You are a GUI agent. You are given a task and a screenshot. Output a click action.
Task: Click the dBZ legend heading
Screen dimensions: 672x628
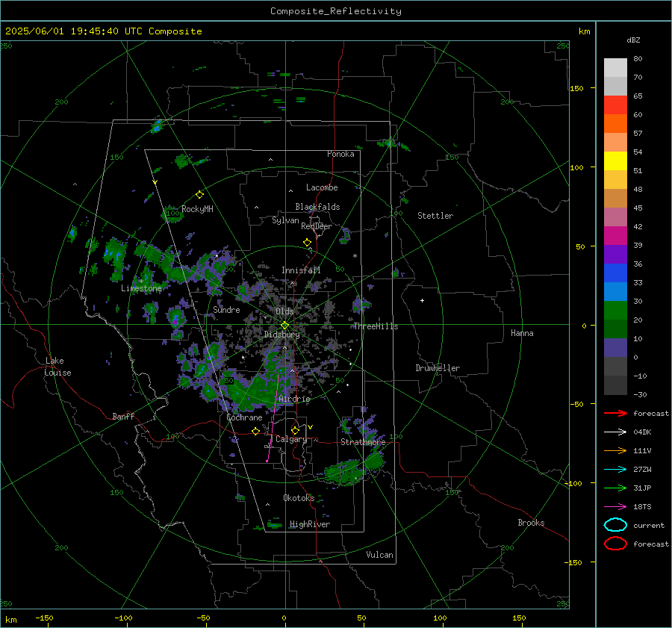[x=633, y=40]
